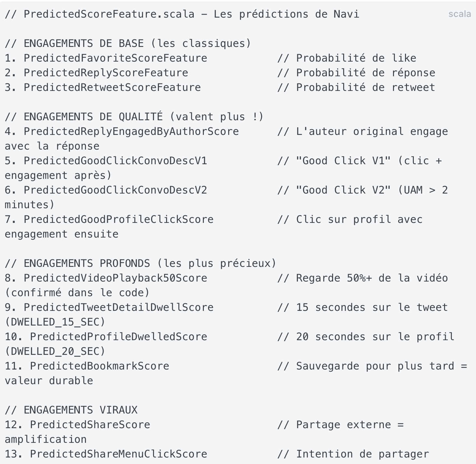The image size is (476, 464).
Task: Click the PredictedGoodClickConvoDescV2 identifier
Action: pos(115,190)
